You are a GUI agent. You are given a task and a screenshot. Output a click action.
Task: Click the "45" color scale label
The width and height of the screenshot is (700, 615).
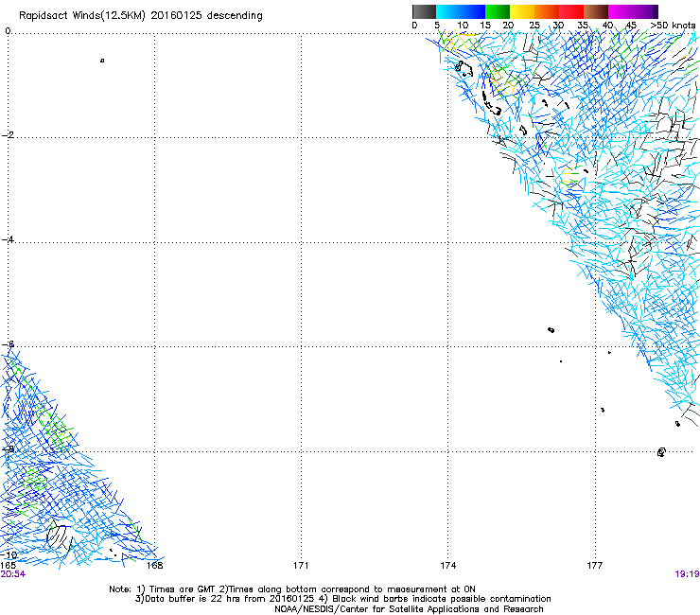pyautogui.click(x=631, y=25)
